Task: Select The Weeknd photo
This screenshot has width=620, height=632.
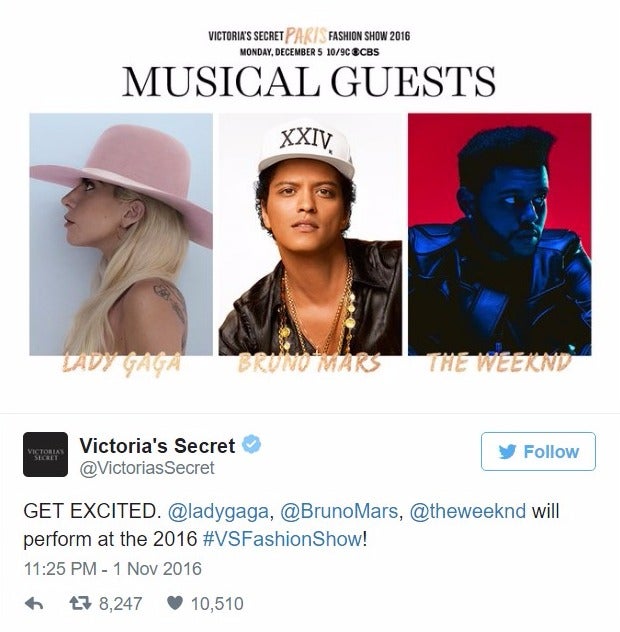Action: coord(499,234)
